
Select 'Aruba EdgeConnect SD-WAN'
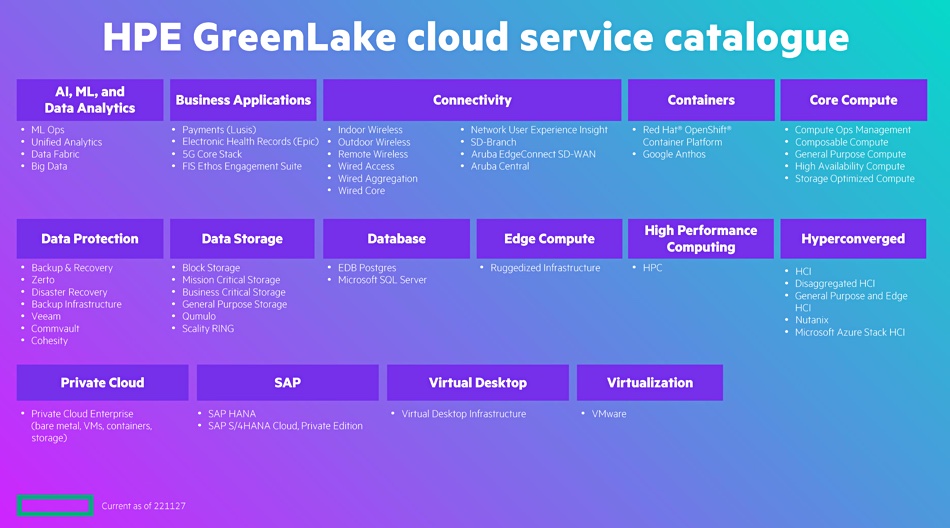(x=533, y=154)
